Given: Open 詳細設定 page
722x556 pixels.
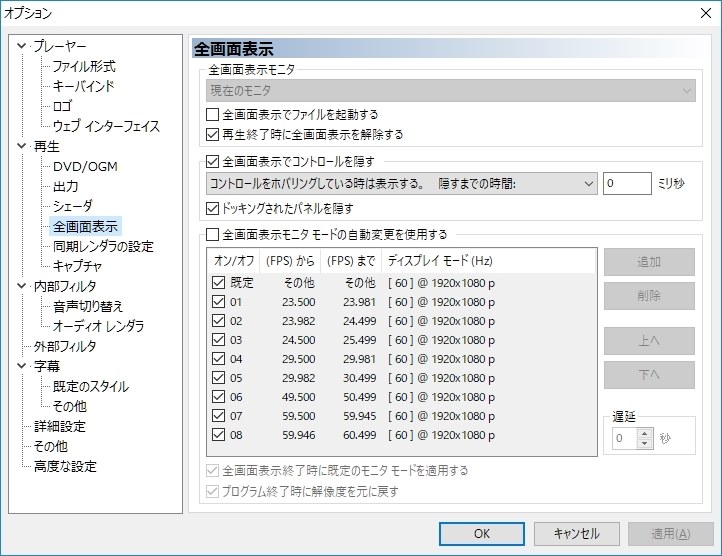Looking at the screenshot, I should tap(60, 427).
